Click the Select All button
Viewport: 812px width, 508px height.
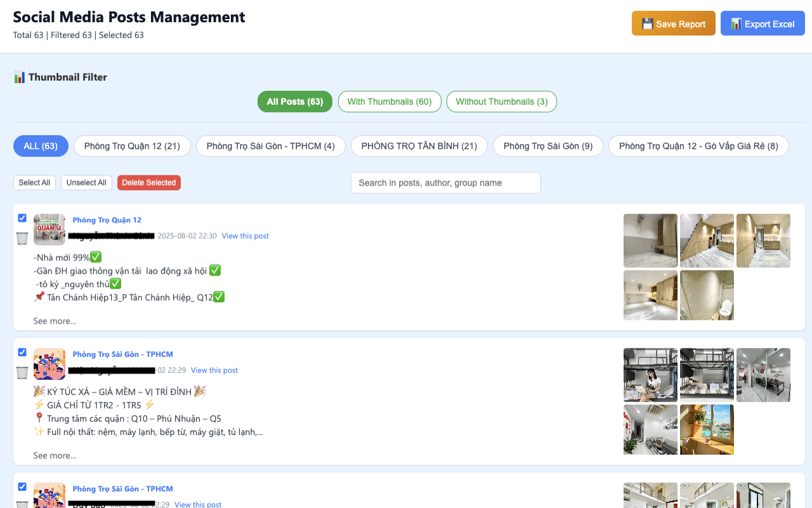[34, 182]
